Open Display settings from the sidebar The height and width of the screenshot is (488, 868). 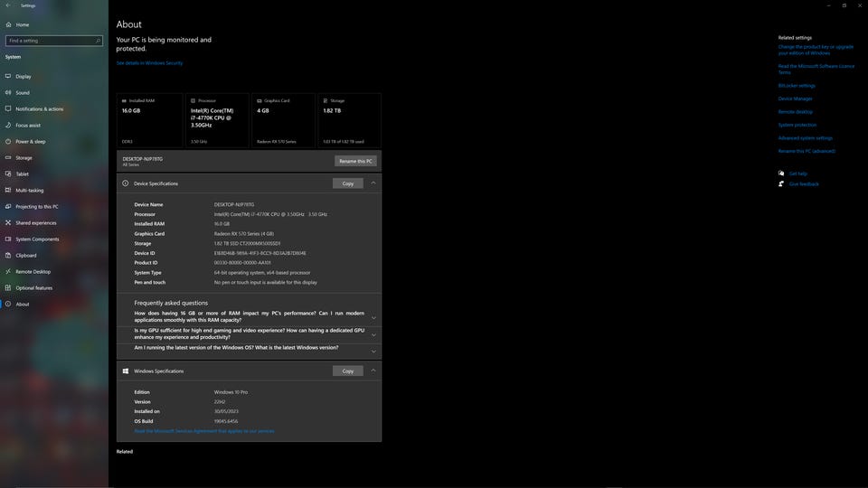[x=24, y=76]
